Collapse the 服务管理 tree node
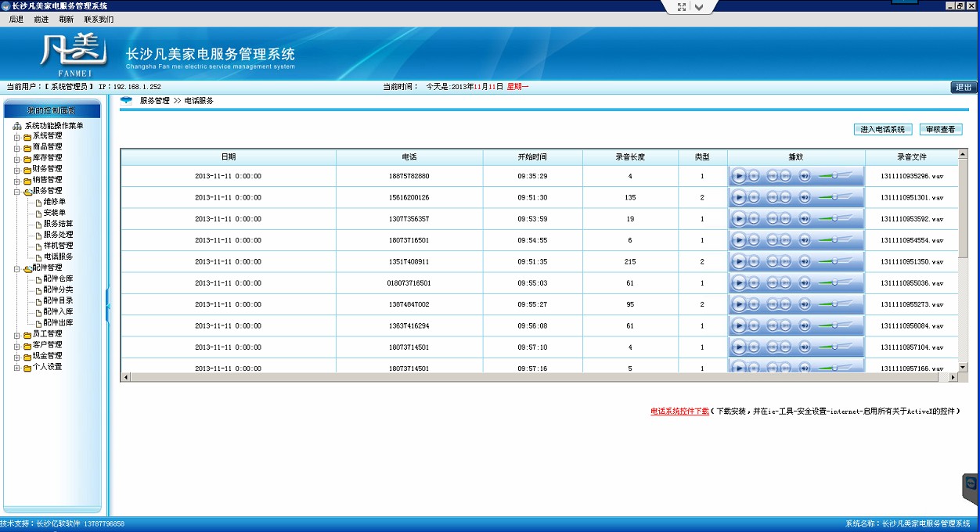The image size is (980, 532). click(16, 191)
